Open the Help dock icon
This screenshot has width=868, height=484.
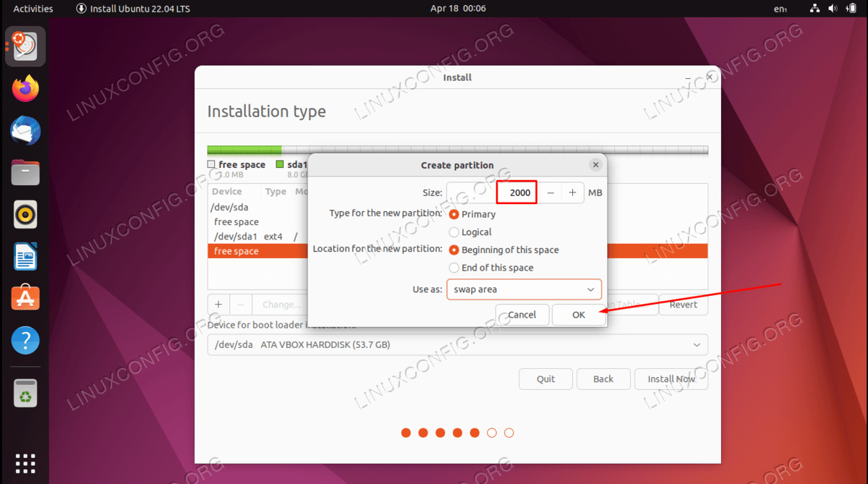(x=26, y=341)
